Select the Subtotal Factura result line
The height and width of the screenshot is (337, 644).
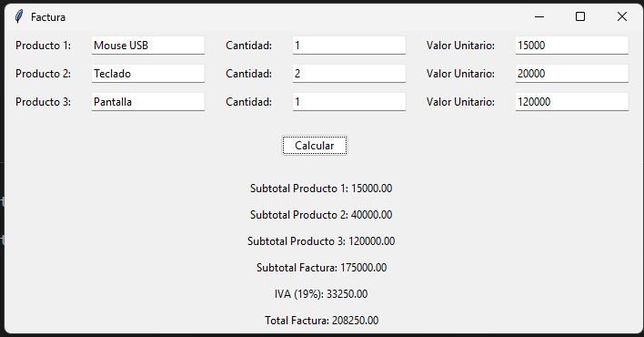click(322, 268)
